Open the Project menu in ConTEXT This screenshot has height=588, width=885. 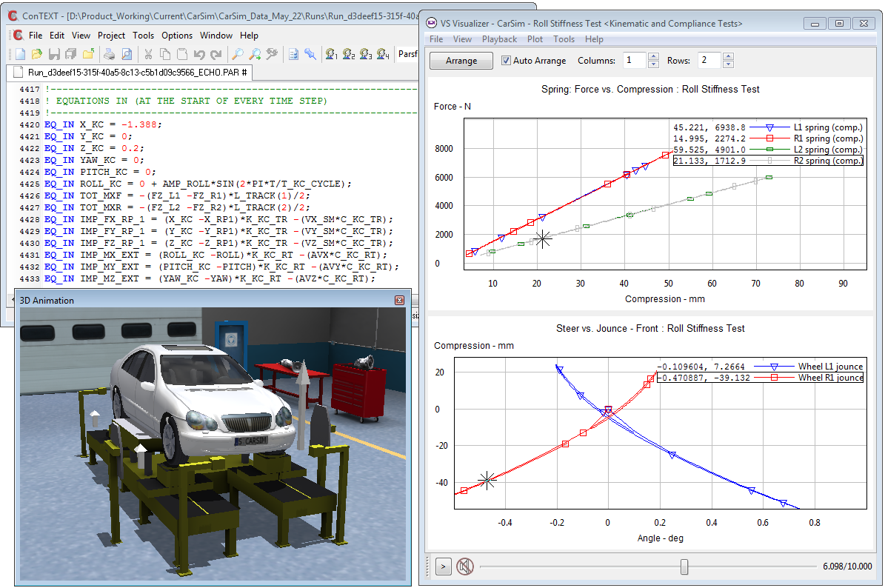click(x=111, y=35)
